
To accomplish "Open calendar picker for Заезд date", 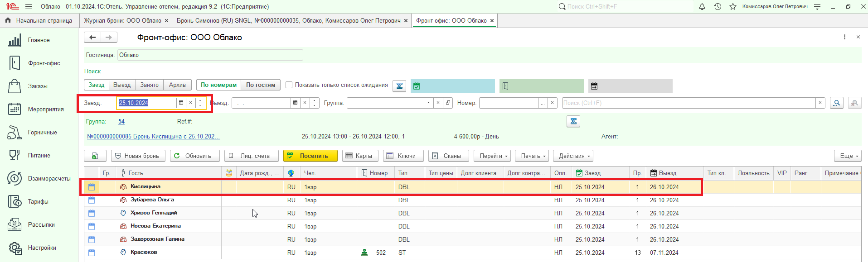I will point(181,103).
